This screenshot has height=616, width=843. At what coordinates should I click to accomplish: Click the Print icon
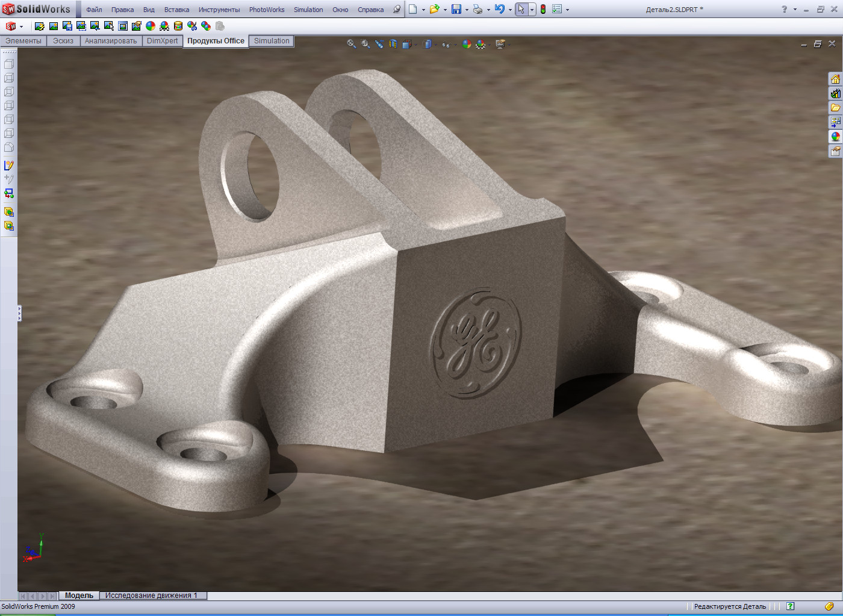[477, 9]
